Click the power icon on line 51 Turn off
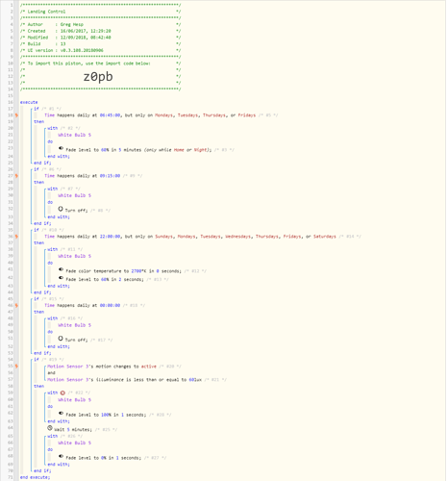The width and height of the screenshot is (448, 481). tap(61, 339)
